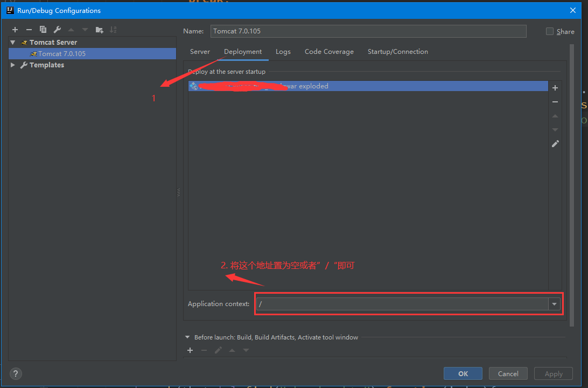
Task: Add a Before launch task
Action: (190, 350)
